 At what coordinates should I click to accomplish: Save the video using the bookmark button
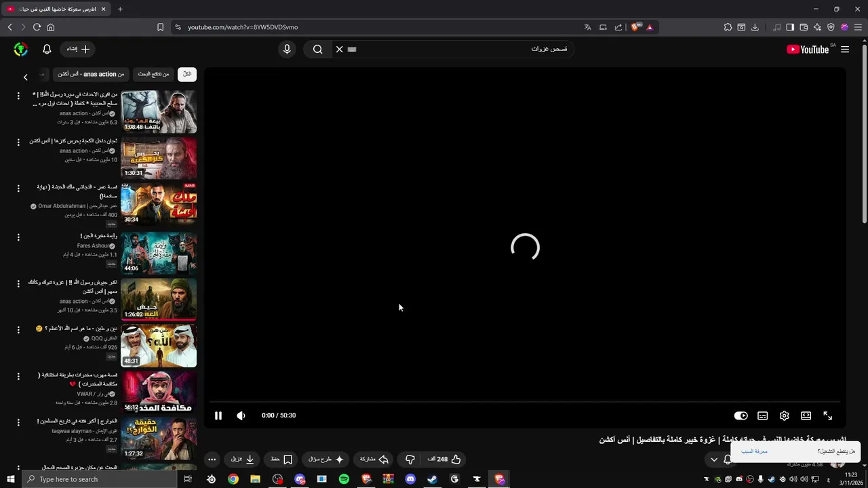(x=281, y=459)
